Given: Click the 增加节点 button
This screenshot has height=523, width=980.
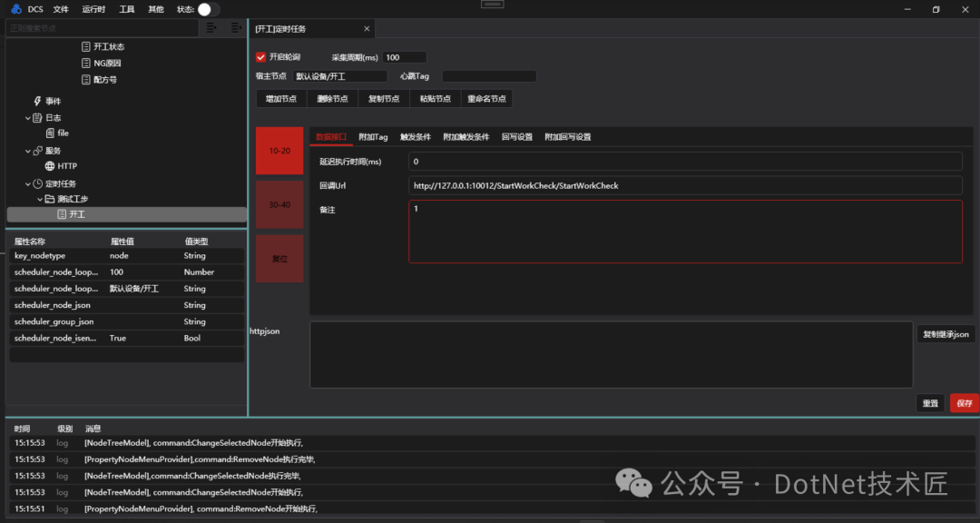Looking at the screenshot, I should [x=280, y=99].
